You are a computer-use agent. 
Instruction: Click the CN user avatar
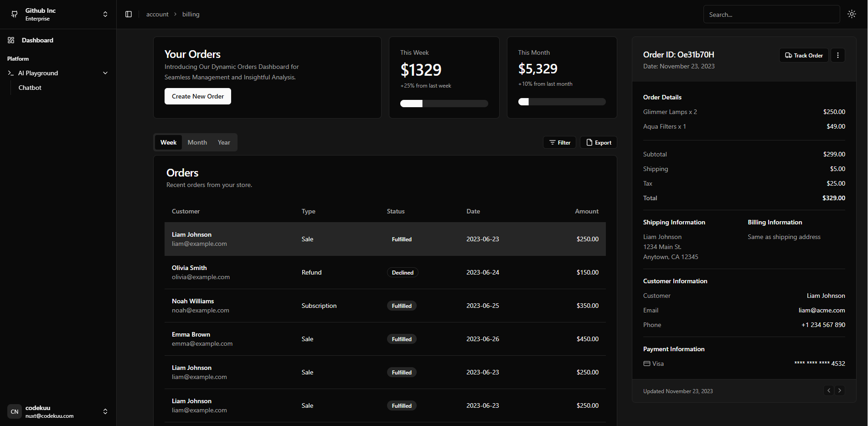click(15, 411)
